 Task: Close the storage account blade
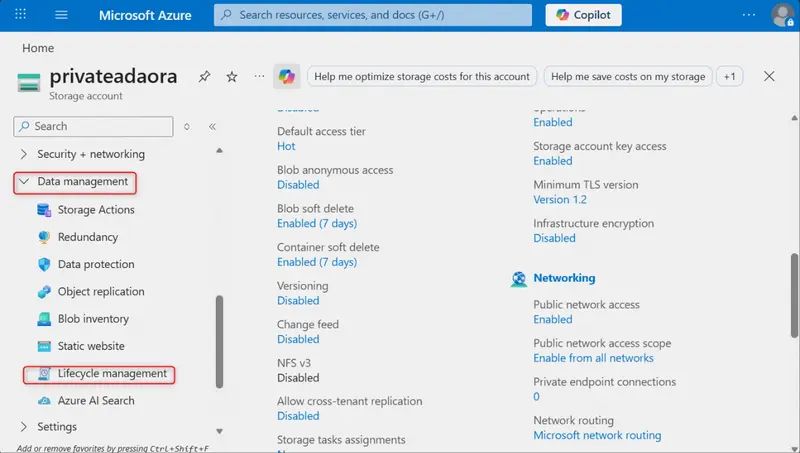point(769,77)
